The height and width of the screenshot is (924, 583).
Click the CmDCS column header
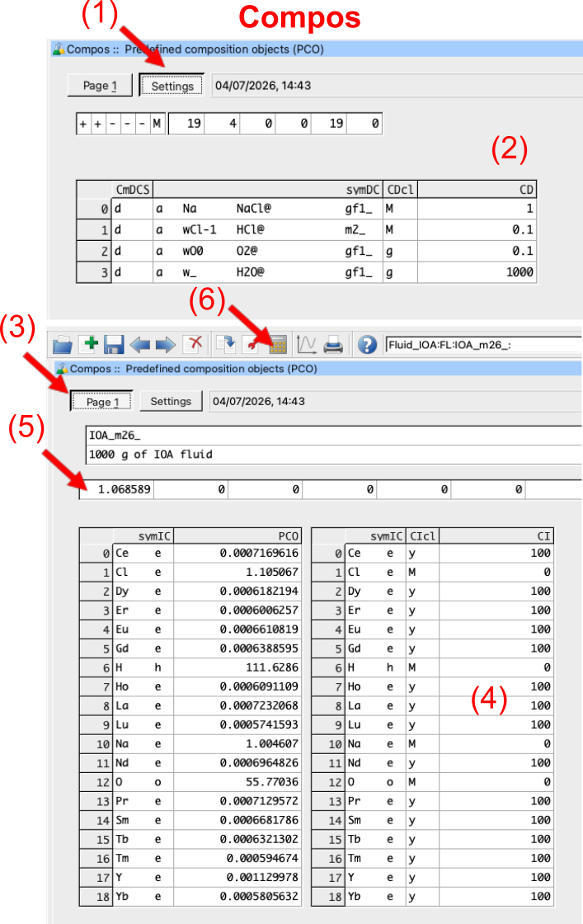(133, 190)
